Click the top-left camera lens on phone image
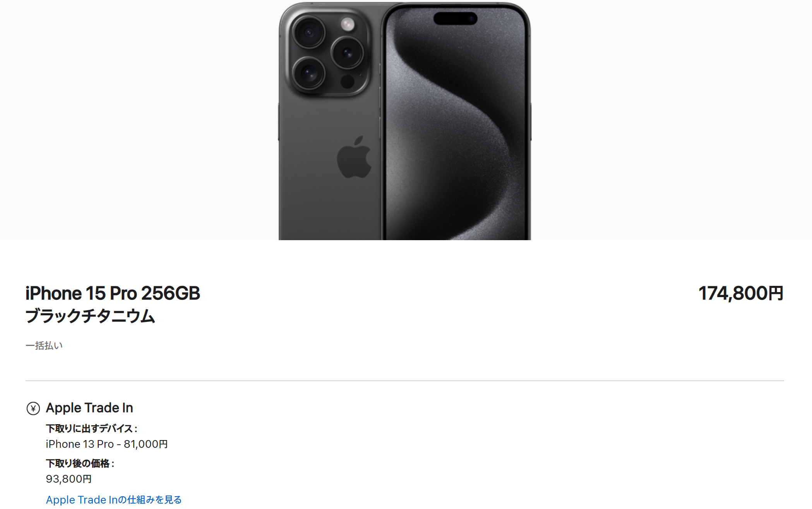The width and height of the screenshot is (812, 509). pos(309,32)
